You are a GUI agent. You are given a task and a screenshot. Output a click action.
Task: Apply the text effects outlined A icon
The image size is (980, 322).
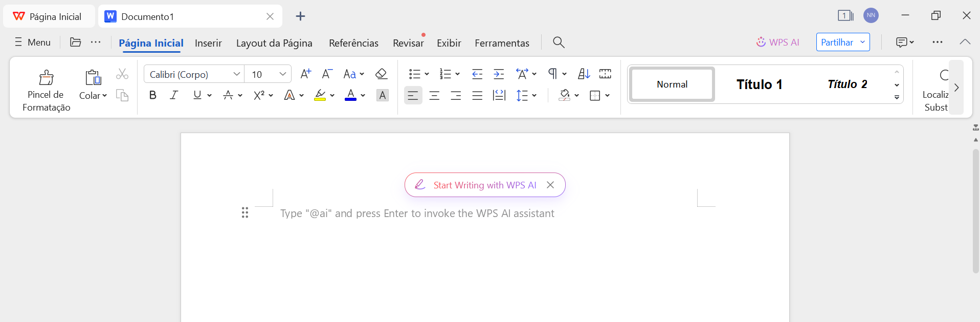pos(289,95)
